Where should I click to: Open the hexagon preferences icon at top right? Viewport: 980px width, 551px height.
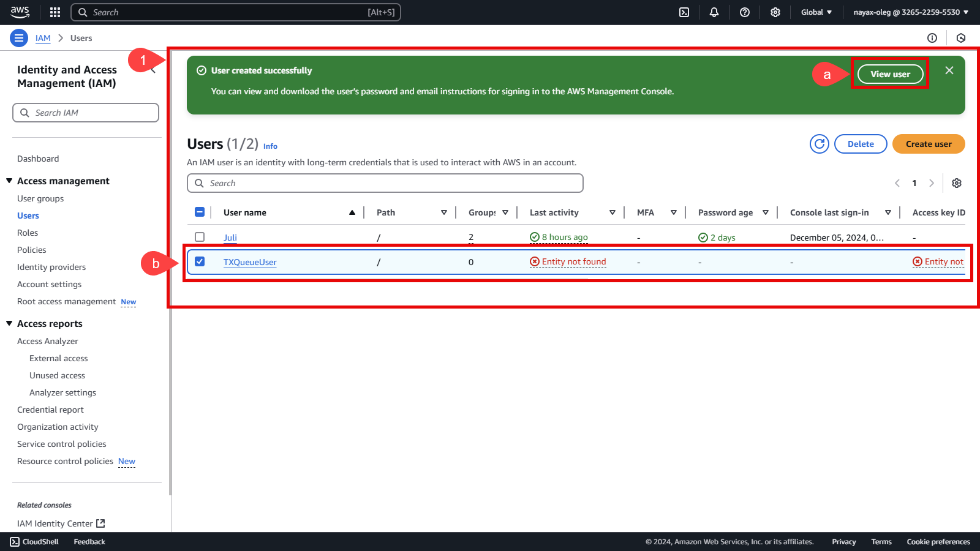[961, 38]
